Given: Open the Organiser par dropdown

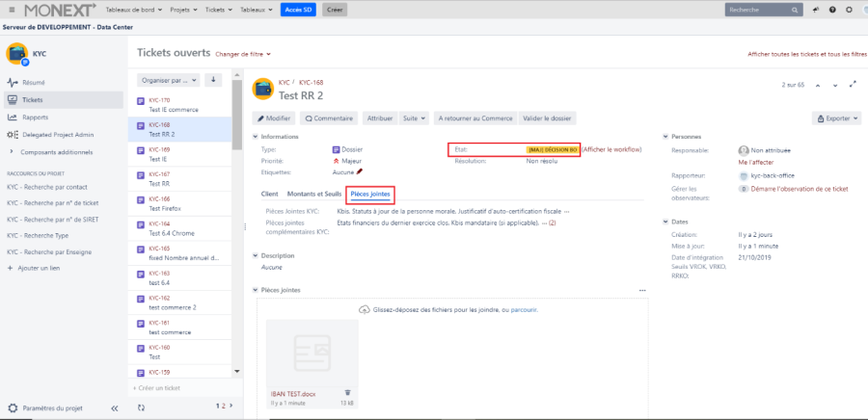Looking at the screenshot, I should pyautogui.click(x=169, y=80).
